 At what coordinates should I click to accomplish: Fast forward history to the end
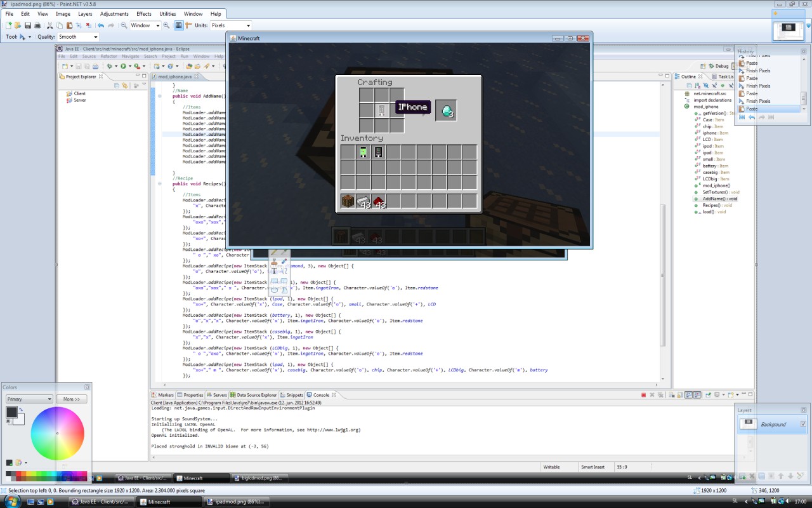tap(771, 117)
